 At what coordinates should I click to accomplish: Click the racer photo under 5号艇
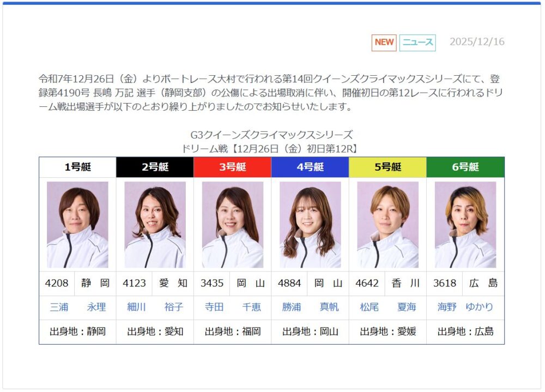[387, 225]
